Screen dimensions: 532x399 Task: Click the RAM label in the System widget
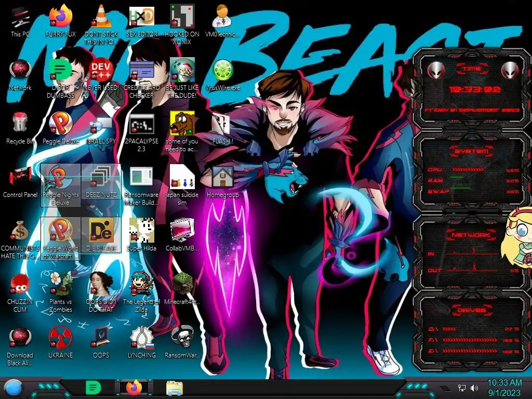(435, 180)
